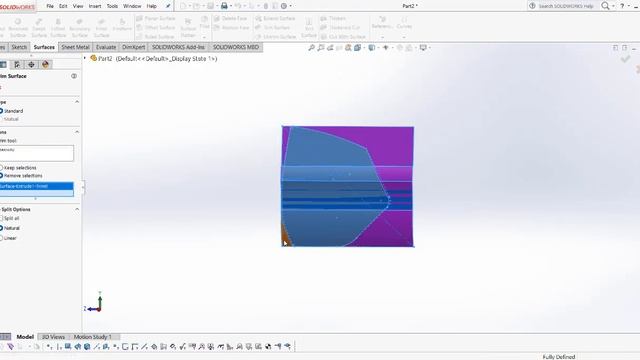Click the Save icon in the top toolbar
640x360 pixels.
pos(210,6)
